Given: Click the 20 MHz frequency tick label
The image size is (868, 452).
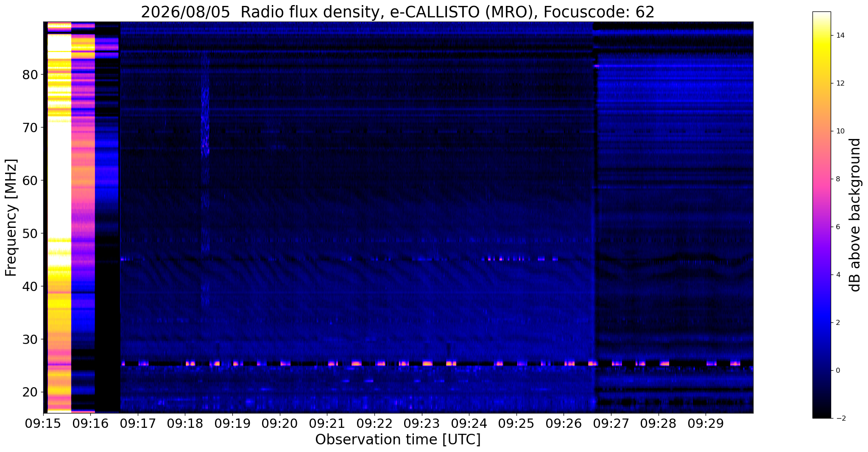Looking at the screenshot, I should click(30, 392).
